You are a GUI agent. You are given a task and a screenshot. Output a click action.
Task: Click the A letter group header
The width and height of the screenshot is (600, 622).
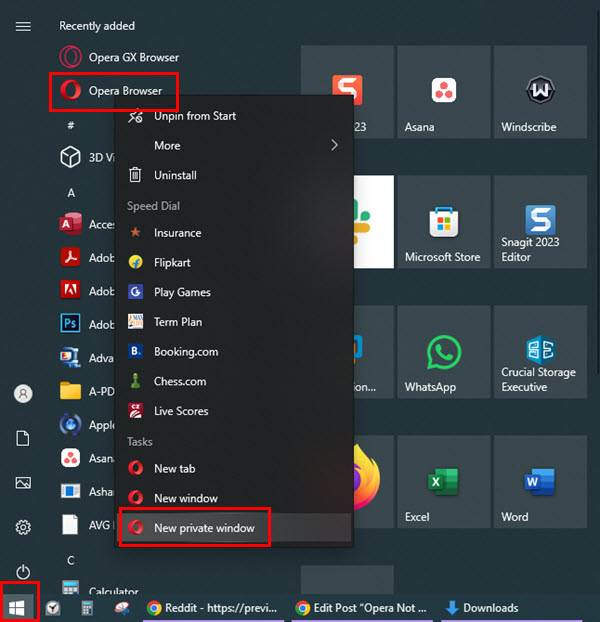pos(71,193)
